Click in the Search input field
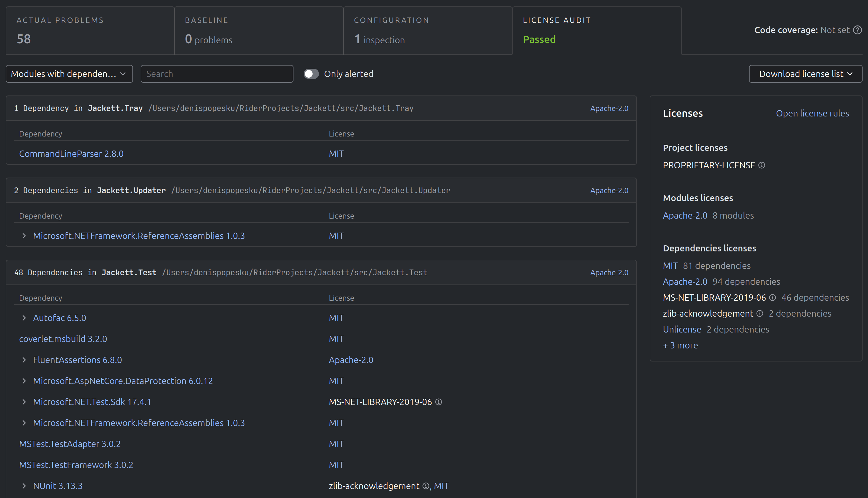Screen dimensions: 868x498 point(217,74)
